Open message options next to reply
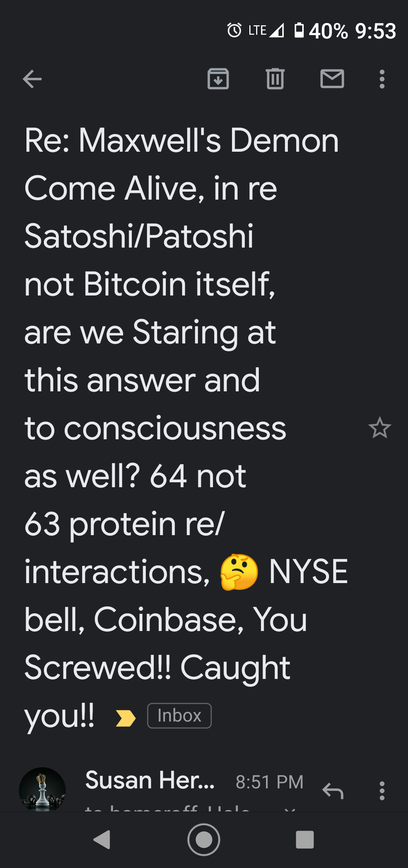Viewport: 408px width, 868px height. coord(382,791)
